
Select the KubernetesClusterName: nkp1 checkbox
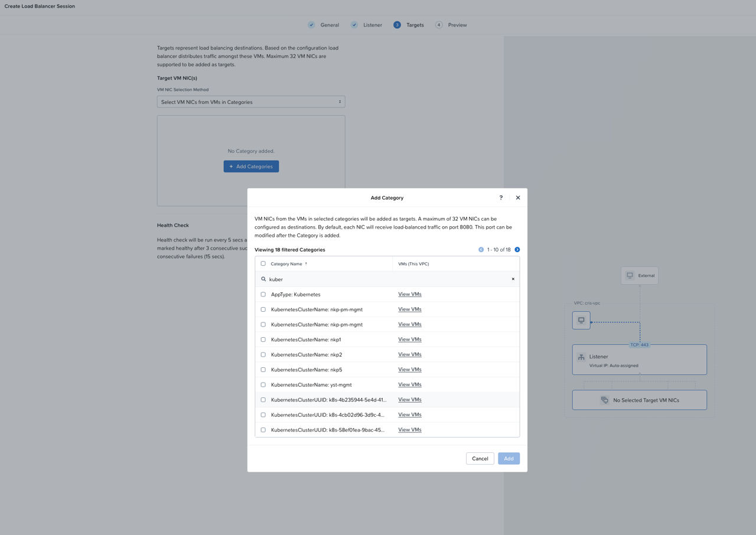click(263, 340)
